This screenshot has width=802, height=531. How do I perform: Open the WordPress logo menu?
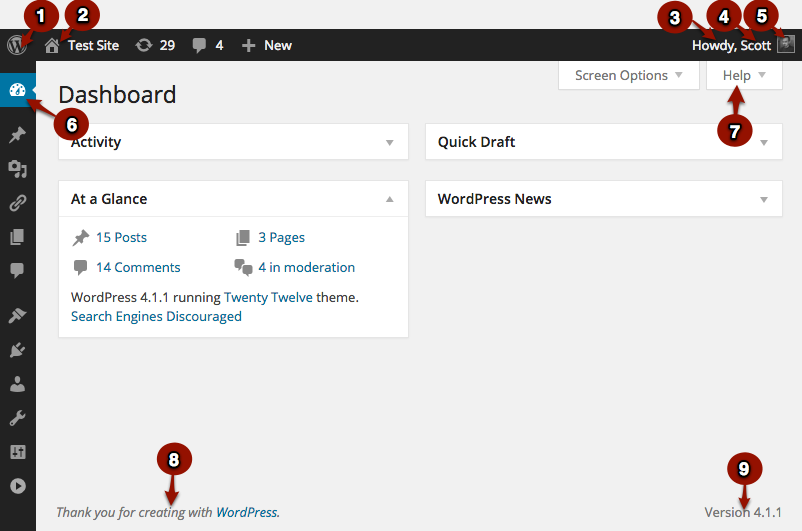(x=17, y=45)
